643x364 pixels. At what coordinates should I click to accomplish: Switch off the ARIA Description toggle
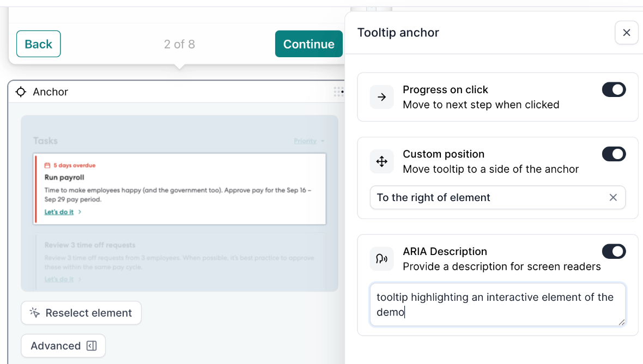tap(614, 251)
